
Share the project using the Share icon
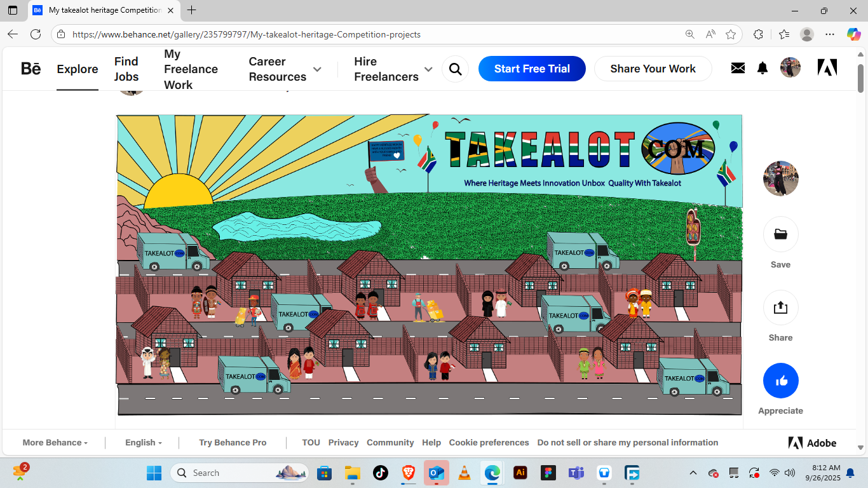pos(780,307)
